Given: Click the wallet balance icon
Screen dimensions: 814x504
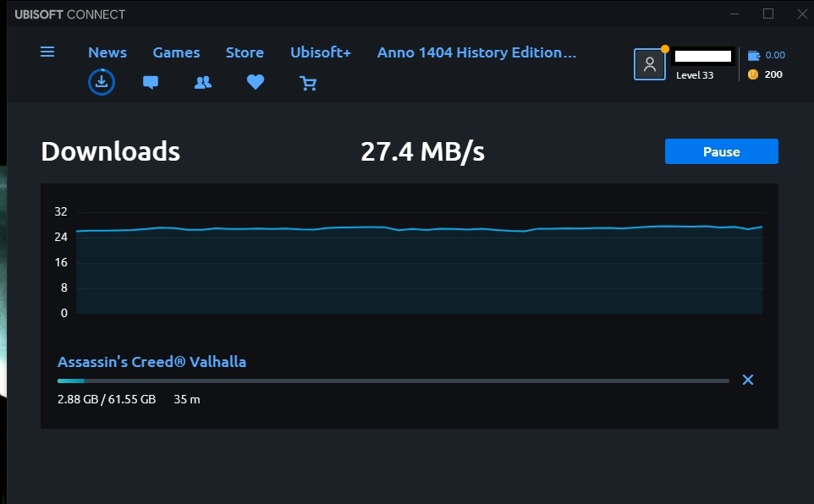Looking at the screenshot, I should click(x=754, y=55).
